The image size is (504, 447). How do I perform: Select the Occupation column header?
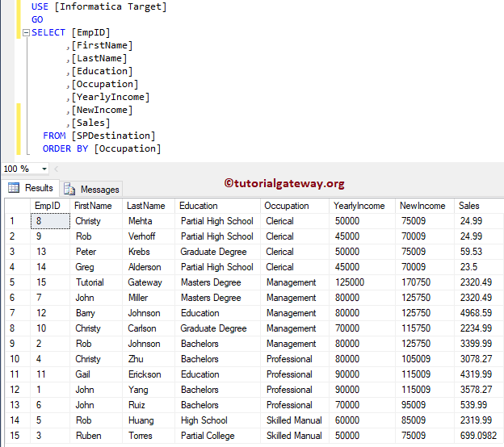[x=295, y=206]
